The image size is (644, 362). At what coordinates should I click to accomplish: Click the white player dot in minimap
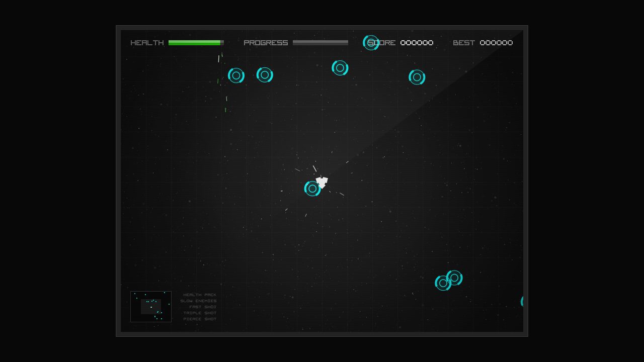(151, 307)
